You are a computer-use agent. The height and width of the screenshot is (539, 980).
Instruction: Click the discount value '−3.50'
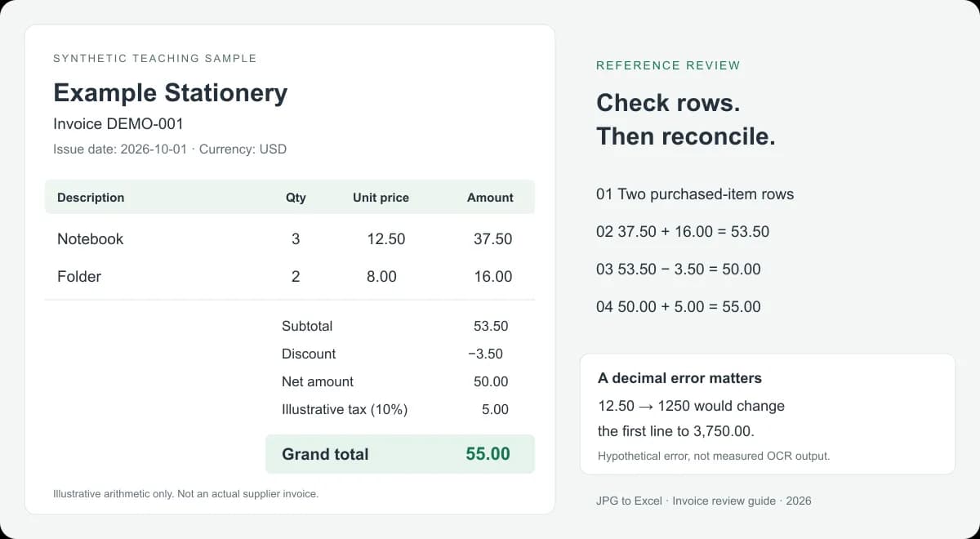click(486, 354)
